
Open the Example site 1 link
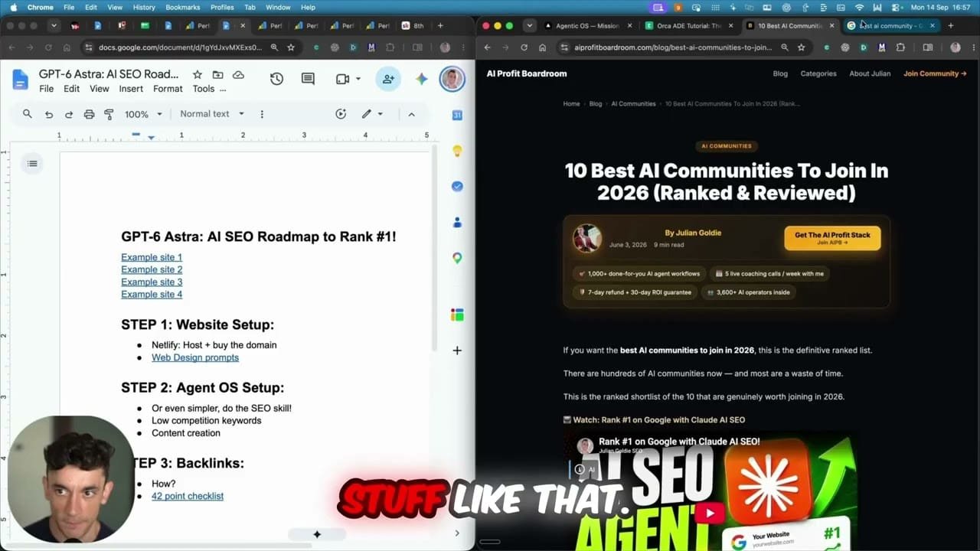[x=152, y=257]
